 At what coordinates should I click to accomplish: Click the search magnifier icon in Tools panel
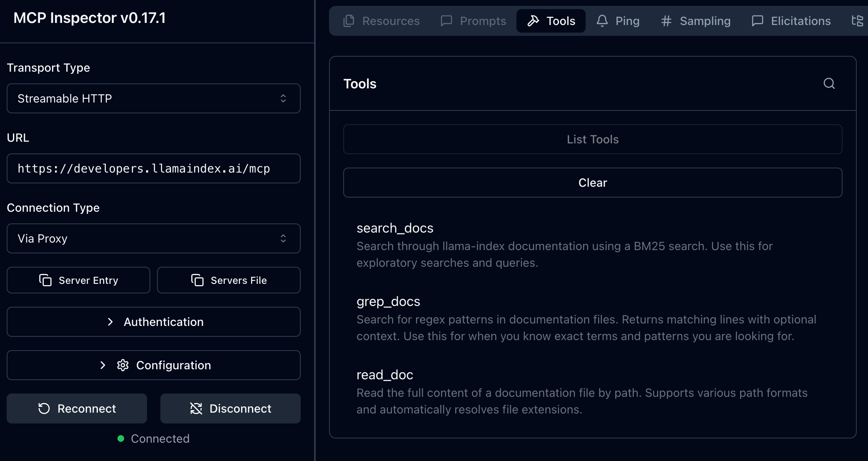(829, 84)
